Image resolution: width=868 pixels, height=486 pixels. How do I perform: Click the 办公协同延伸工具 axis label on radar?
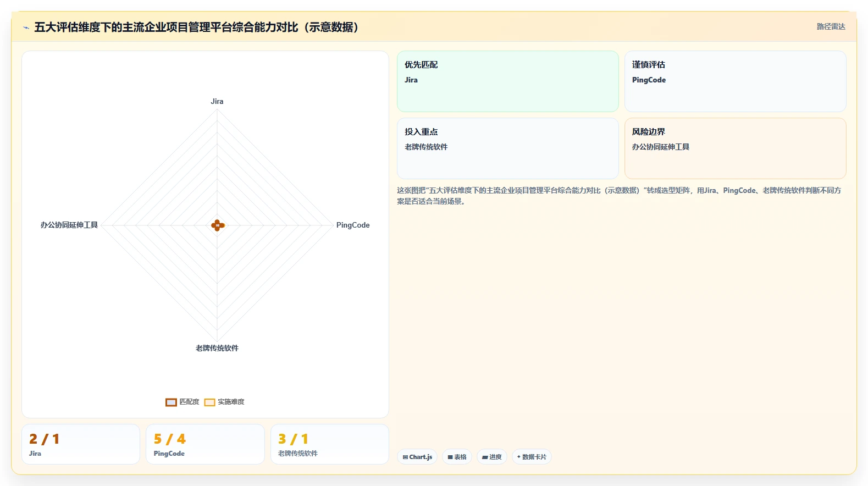[x=69, y=225]
